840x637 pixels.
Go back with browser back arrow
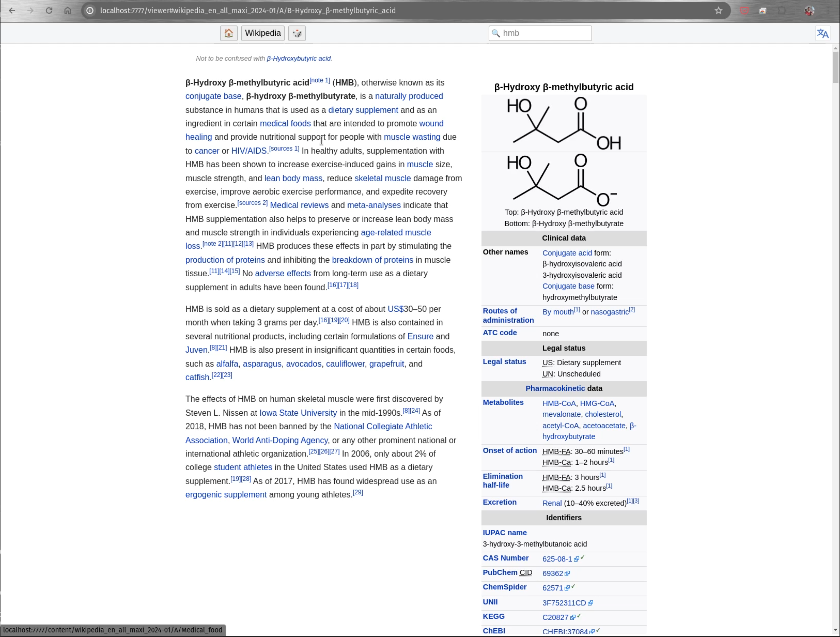(x=12, y=11)
